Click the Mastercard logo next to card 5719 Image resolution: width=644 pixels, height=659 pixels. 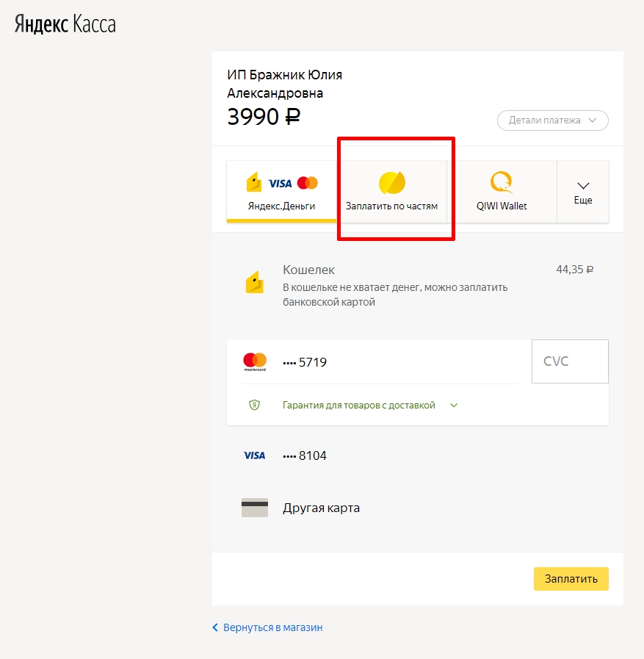coord(255,361)
